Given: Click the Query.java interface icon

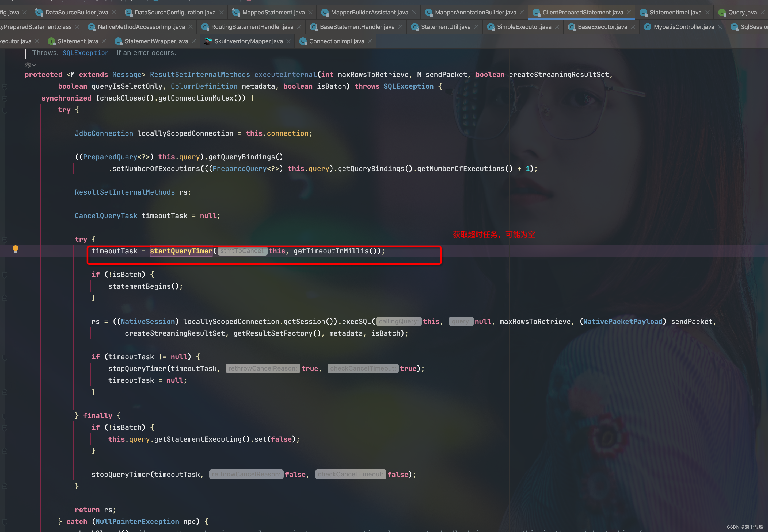Looking at the screenshot, I should 722,12.
